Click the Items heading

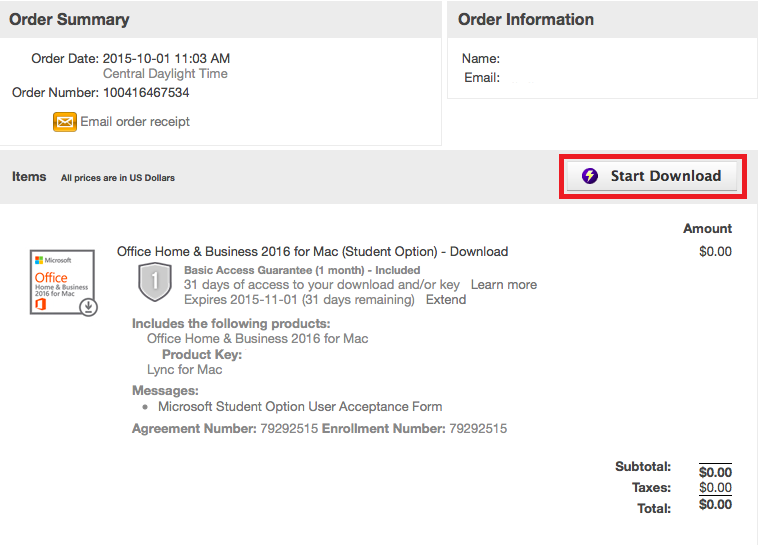pyautogui.click(x=29, y=176)
